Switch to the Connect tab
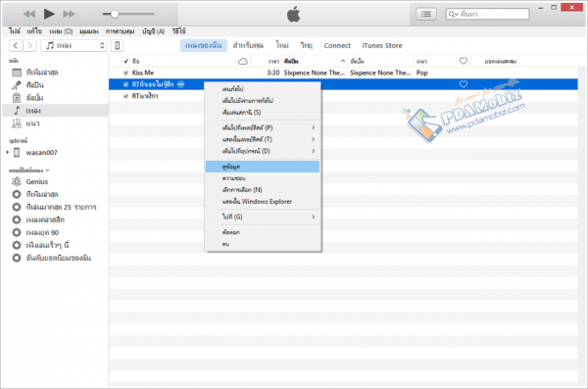 337,45
